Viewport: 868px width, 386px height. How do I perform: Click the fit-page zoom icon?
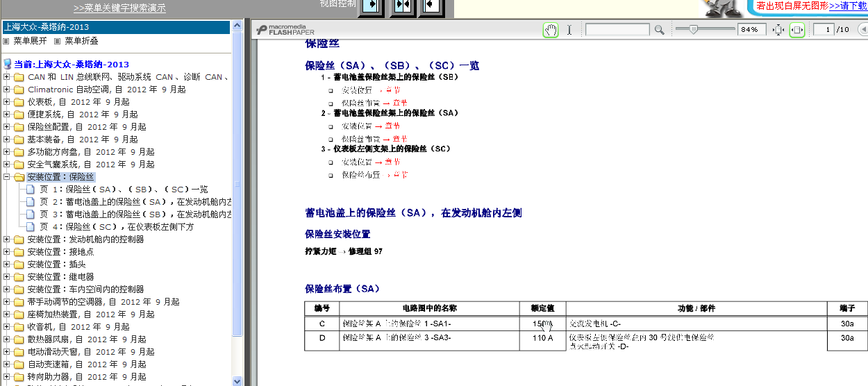pos(778,30)
